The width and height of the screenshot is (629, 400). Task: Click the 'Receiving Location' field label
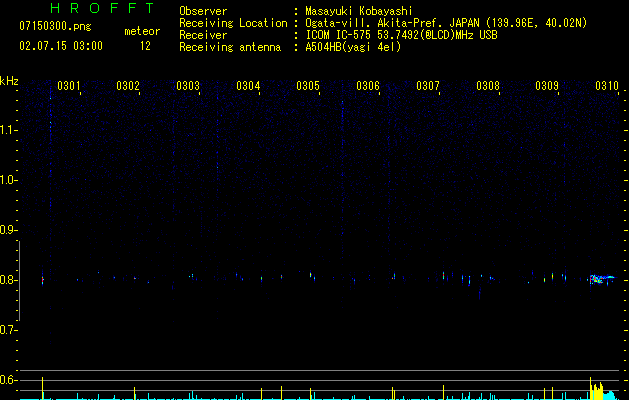coord(233,23)
